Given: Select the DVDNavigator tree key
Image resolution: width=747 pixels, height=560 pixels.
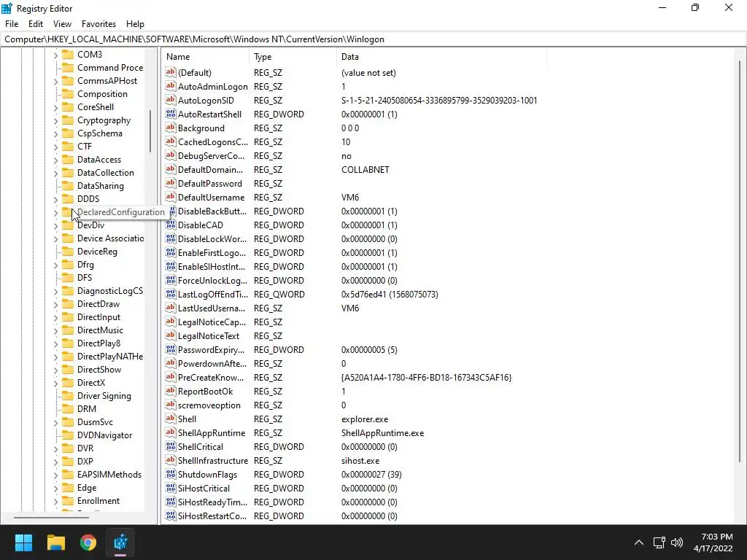Looking at the screenshot, I should [105, 435].
